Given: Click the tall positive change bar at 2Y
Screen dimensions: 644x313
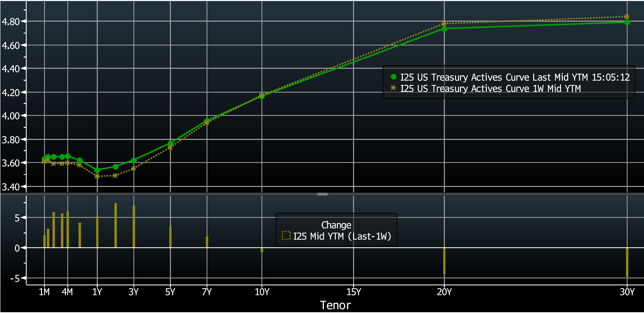Looking at the screenshot, I should (x=116, y=225).
